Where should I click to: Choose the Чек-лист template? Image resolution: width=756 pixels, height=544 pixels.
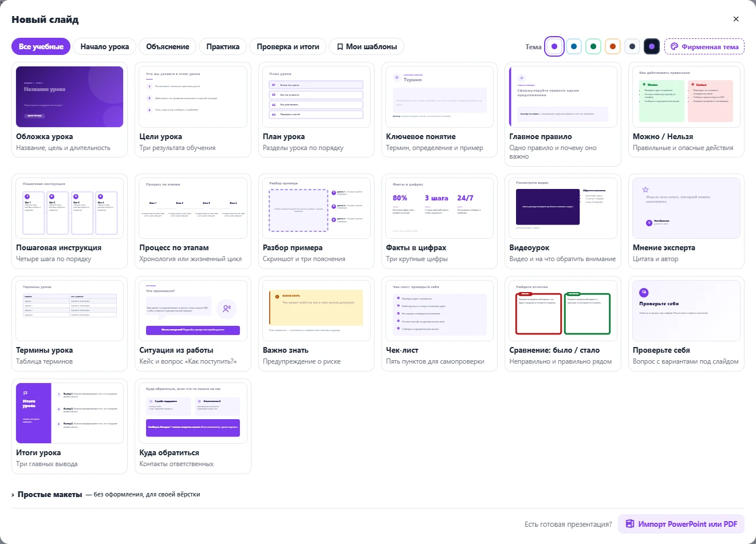point(439,324)
